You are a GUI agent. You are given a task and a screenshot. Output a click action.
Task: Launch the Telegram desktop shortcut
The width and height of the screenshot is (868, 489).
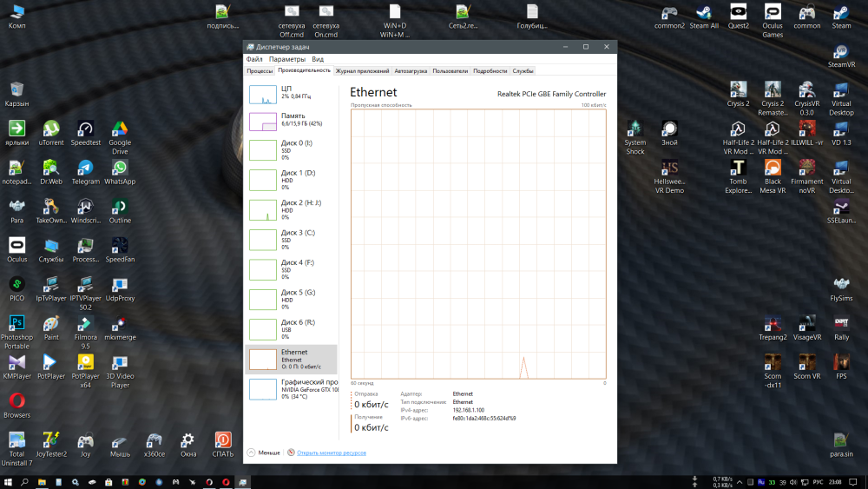85,169
